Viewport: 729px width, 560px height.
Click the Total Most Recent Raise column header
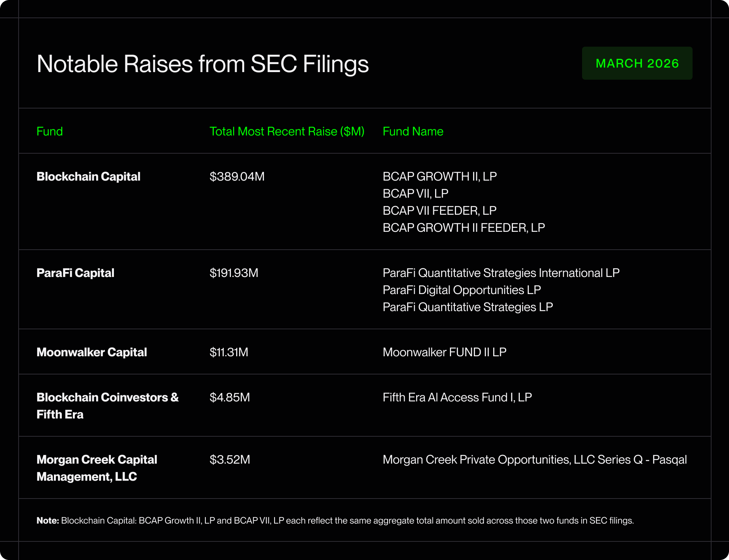(x=287, y=132)
